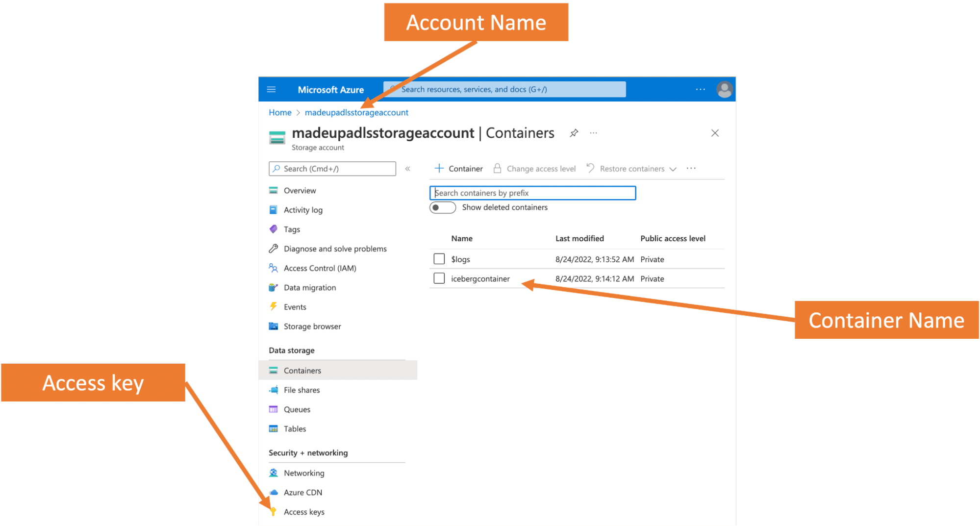Select File shares in the sidebar
Image resolution: width=980 pixels, height=526 pixels.
pyautogui.click(x=301, y=390)
